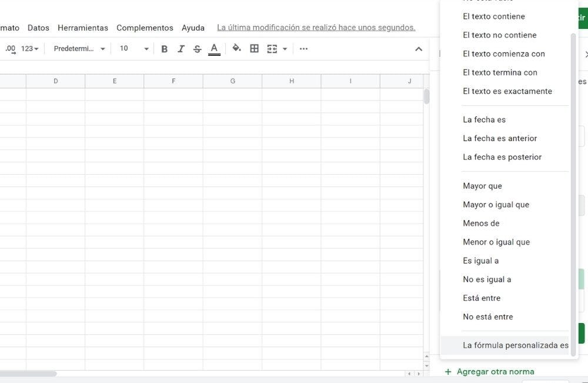Collapse the toolbar with the chevron
Image resolution: width=588 pixels, height=383 pixels.
tap(418, 48)
